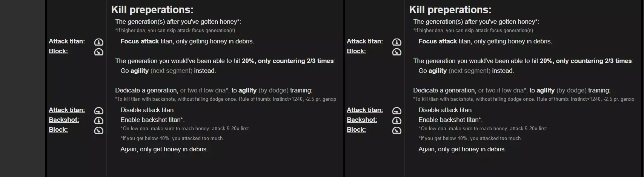Open the Backshot link in left panel
The image size is (644, 177).
[64, 120]
